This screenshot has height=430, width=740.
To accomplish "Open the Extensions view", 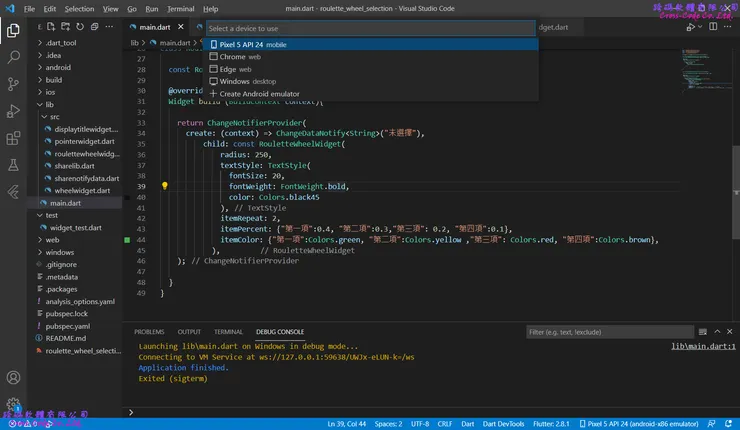I will [13, 138].
